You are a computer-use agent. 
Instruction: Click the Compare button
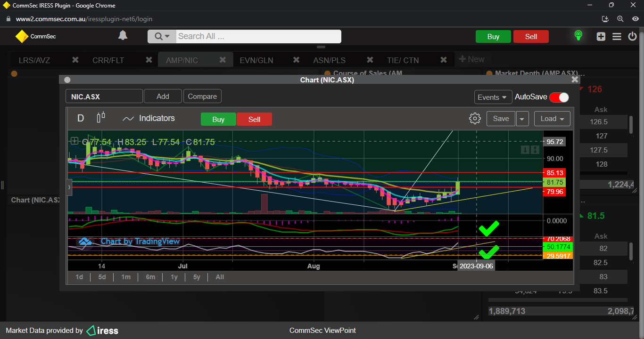(x=202, y=97)
